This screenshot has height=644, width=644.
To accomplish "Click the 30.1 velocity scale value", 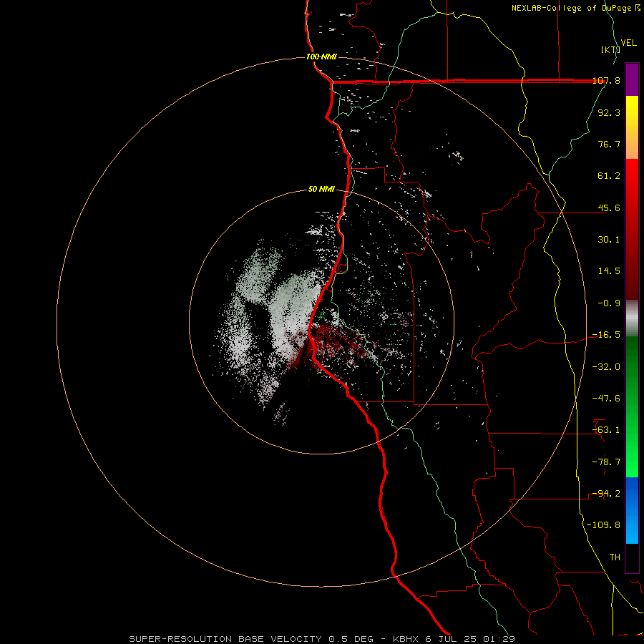I will [x=609, y=240].
